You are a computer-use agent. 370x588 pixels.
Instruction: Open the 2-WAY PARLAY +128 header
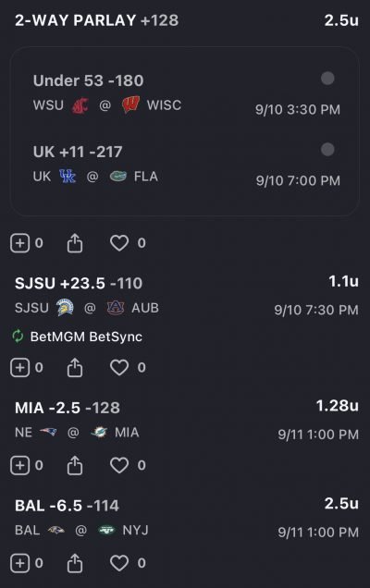click(96, 20)
